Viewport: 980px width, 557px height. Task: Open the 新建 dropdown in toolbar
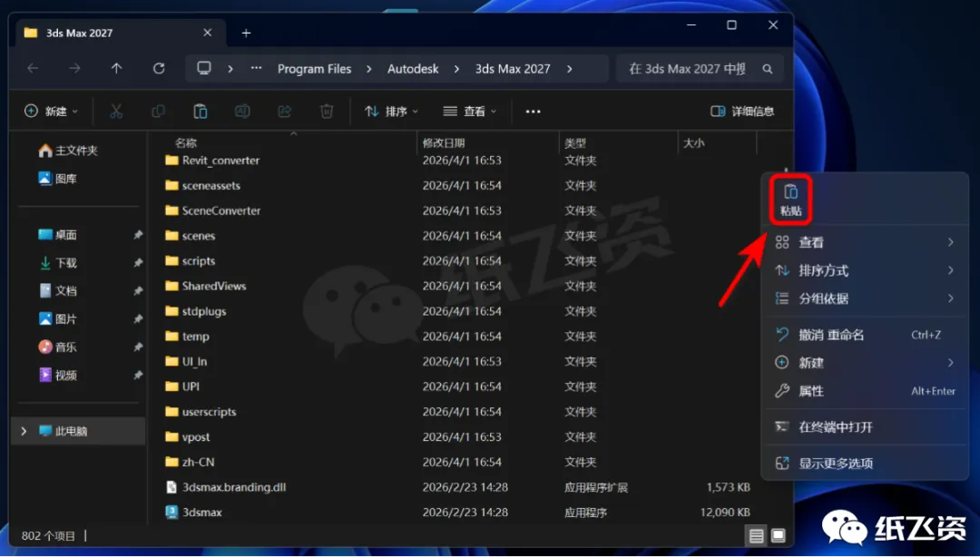click(x=51, y=112)
